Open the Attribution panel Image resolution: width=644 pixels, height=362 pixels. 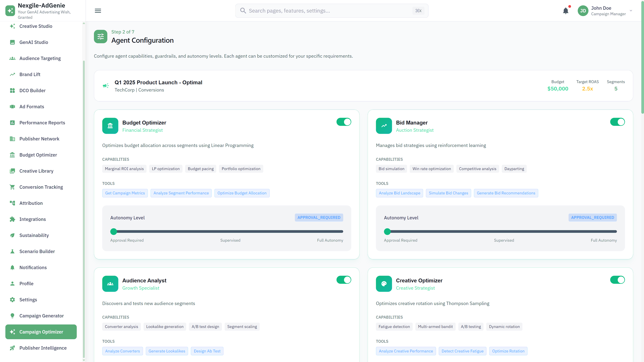point(31,203)
